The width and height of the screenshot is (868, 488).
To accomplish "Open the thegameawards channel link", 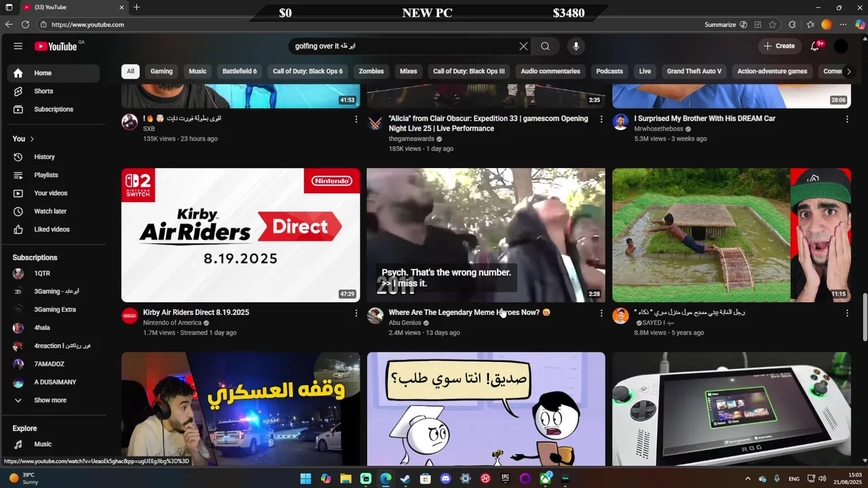I will 412,138.
